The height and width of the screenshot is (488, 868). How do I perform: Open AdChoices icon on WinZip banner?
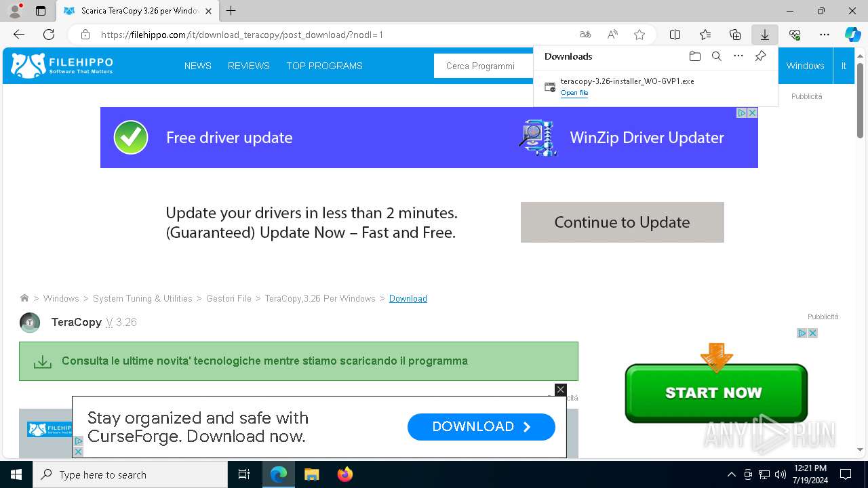tap(742, 113)
